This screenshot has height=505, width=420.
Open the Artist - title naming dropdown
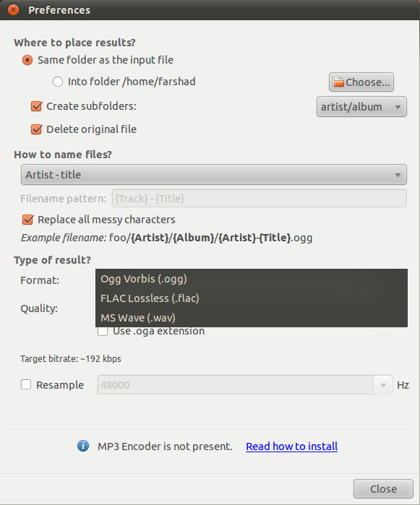pos(214,175)
